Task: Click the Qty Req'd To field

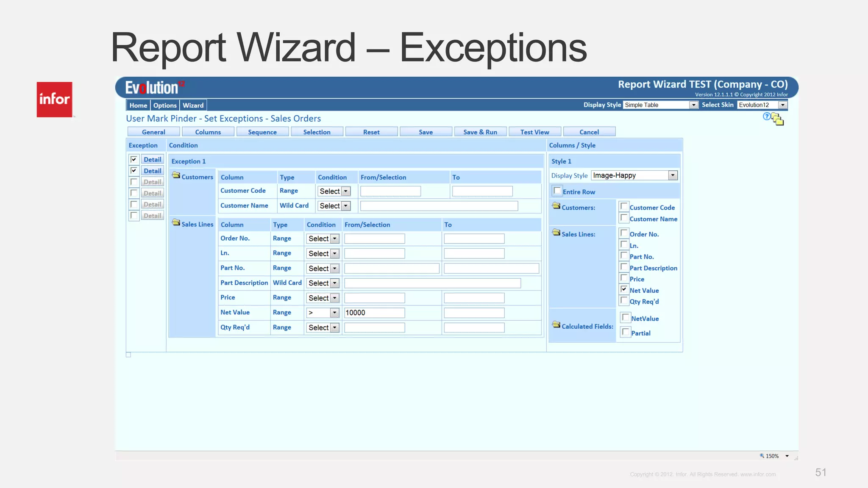Action: click(x=474, y=327)
